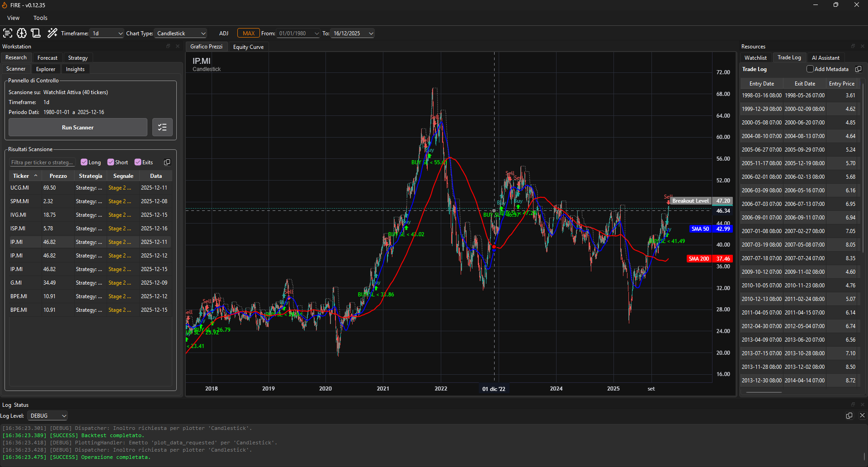Uncheck the Long filter checkbox
The height and width of the screenshot is (467, 868).
coord(84,162)
